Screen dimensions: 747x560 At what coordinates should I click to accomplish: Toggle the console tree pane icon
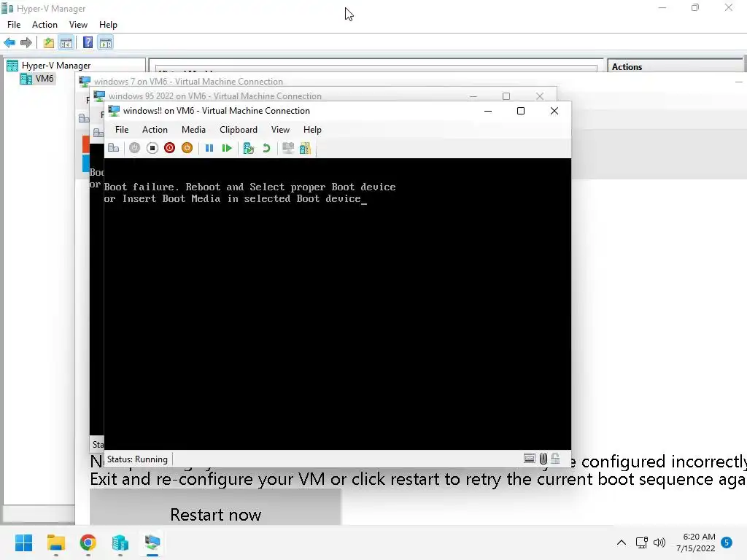[x=66, y=43]
